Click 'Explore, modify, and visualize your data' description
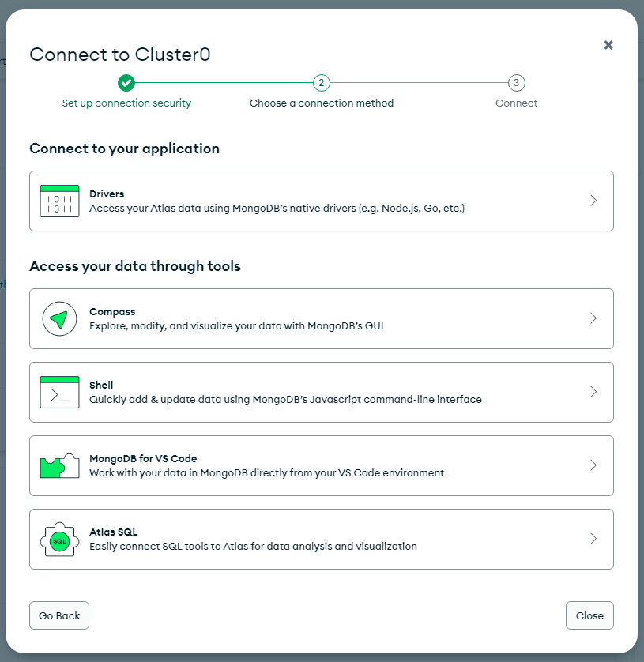 pyautogui.click(x=236, y=326)
